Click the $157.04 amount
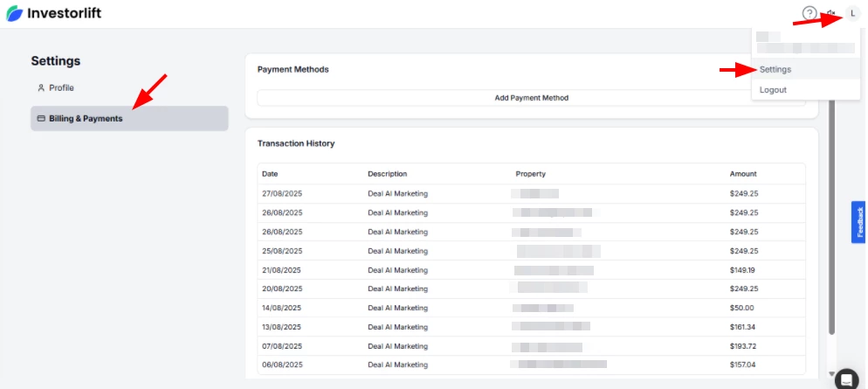Viewport: 868px width, 389px height. click(743, 365)
